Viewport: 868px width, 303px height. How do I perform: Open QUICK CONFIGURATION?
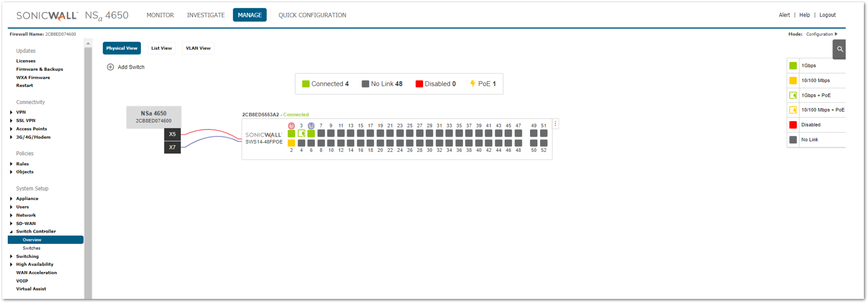(x=312, y=15)
